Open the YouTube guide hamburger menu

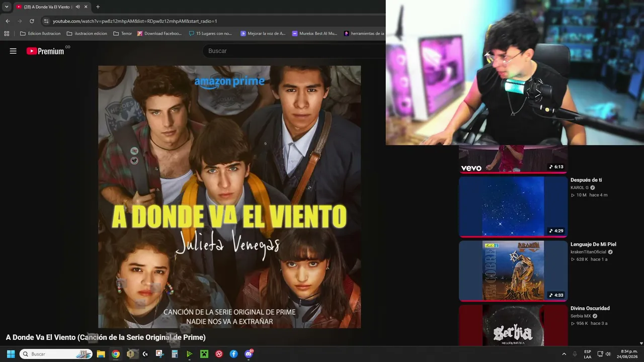(13, 51)
